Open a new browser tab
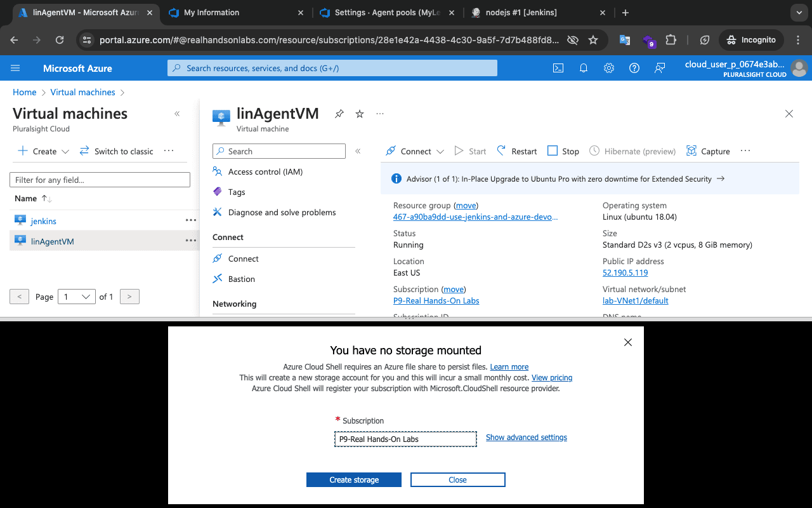Screen dimensions: 812x508 (625, 13)
